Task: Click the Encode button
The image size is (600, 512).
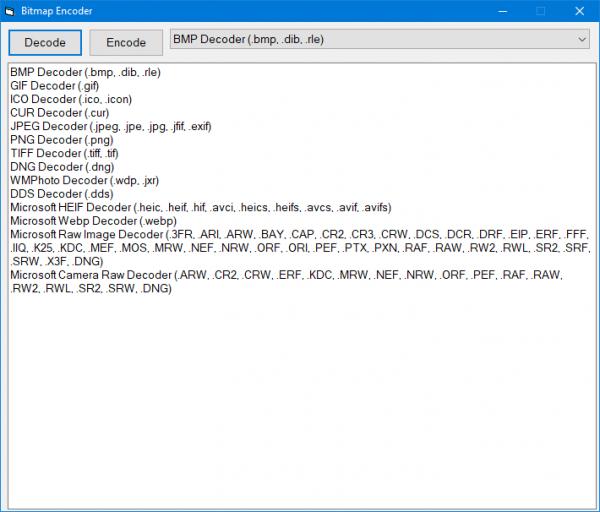Action: click(126, 42)
